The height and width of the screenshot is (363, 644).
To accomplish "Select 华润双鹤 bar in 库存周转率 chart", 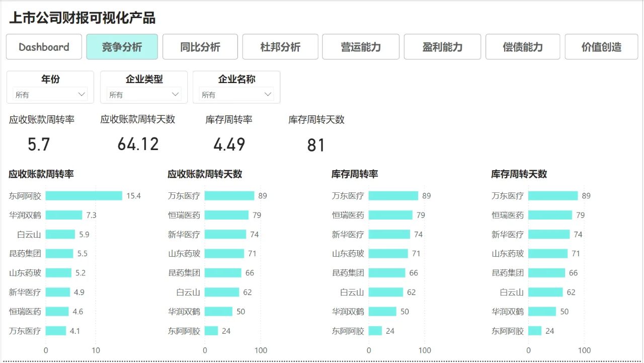I will point(382,312).
